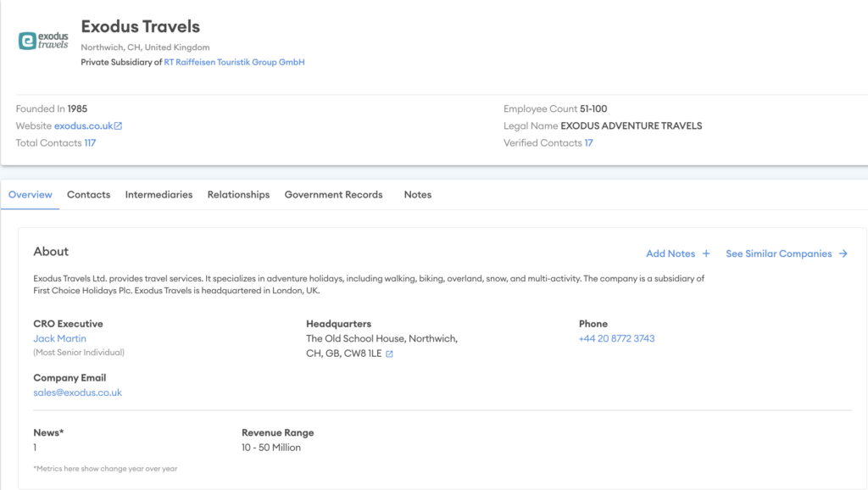Image resolution: width=868 pixels, height=490 pixels.
Task: Click the Total Contacts count 117
Action: click(x=90, y=143)
